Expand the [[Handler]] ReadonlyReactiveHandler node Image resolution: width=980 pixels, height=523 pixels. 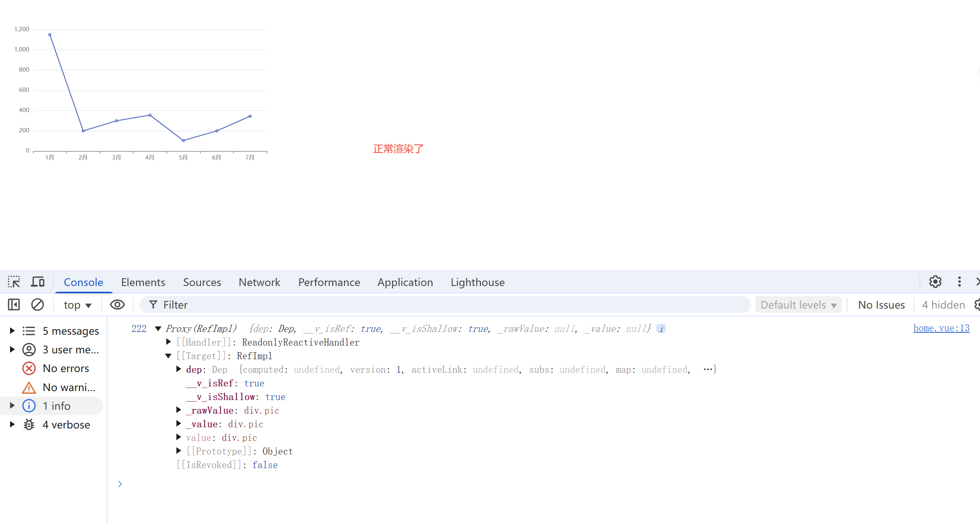pyautogui.click(x=168, y=342)
